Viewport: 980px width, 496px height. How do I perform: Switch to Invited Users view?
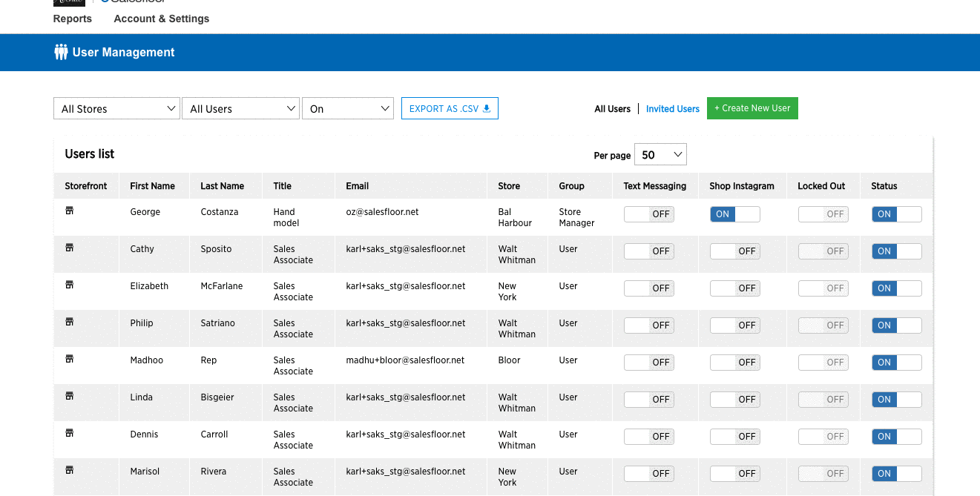click(672, 109)
